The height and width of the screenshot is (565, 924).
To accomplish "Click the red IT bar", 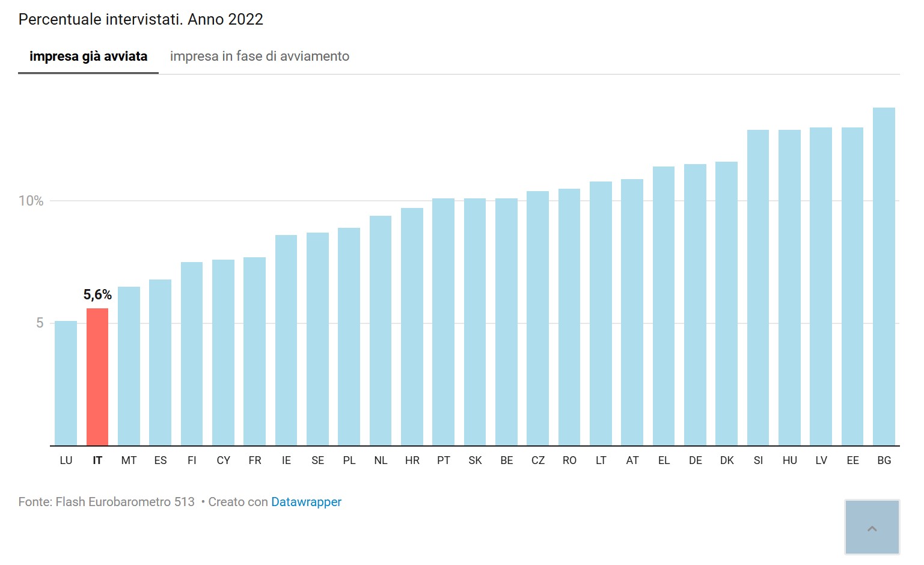I will pyautogui.click(x=97, y=377).
